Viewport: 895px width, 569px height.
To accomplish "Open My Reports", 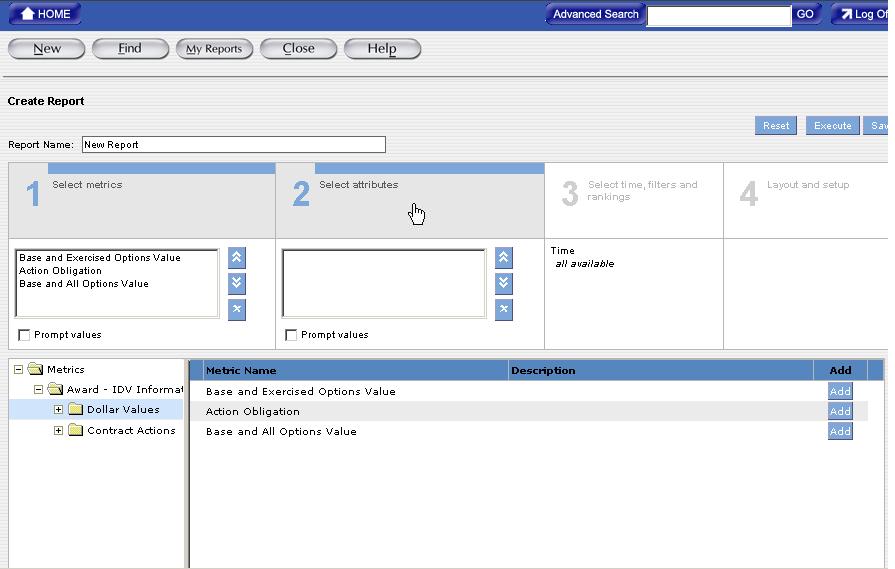I will pyautogui.click(x=214, y=49).
